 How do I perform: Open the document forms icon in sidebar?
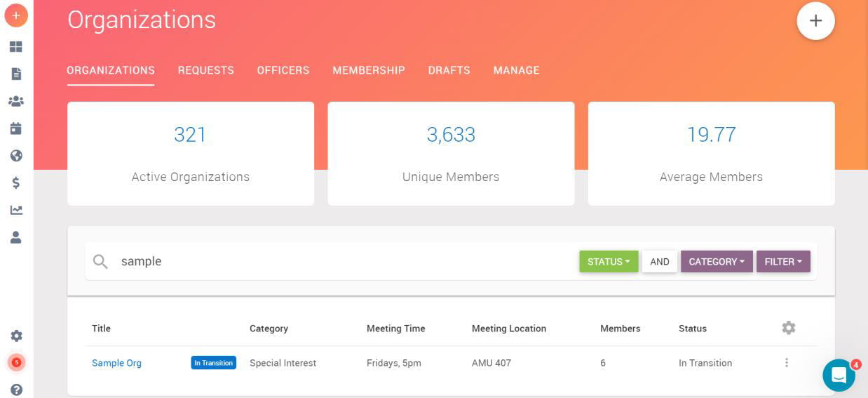coord(16,74)
